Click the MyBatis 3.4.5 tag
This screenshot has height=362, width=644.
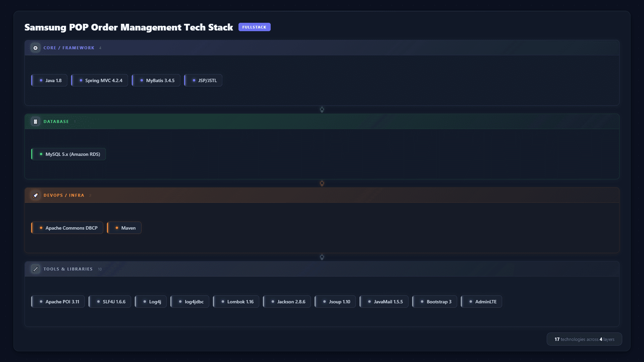[156, 80]
